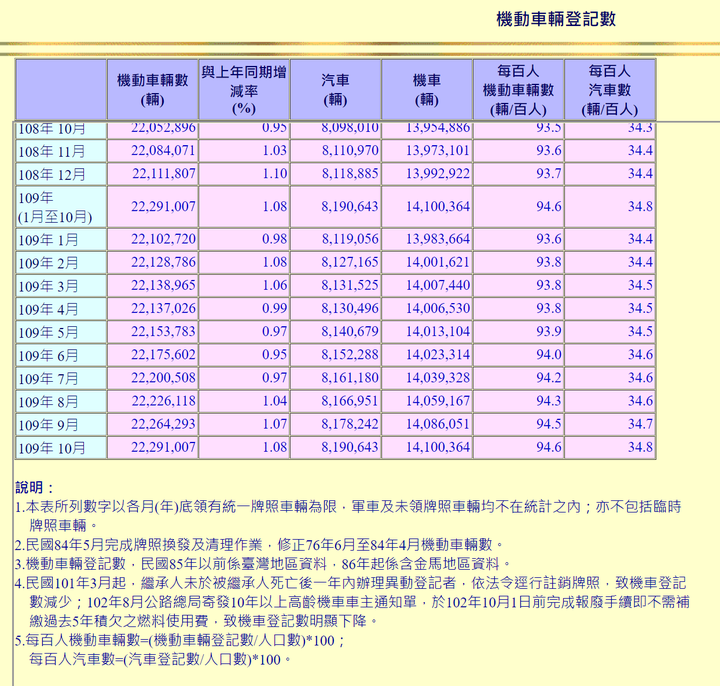Click the row label 109年 3月
Viewport: 720px width, 686px height.
point(48,286)
